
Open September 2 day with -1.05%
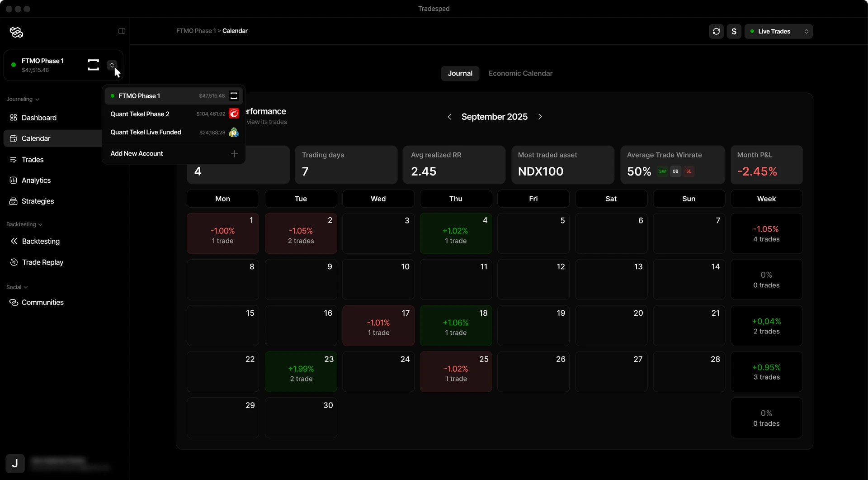(x=301, y=233)
